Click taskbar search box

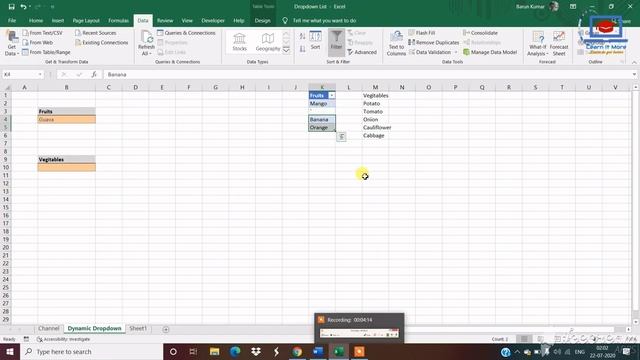91,351
